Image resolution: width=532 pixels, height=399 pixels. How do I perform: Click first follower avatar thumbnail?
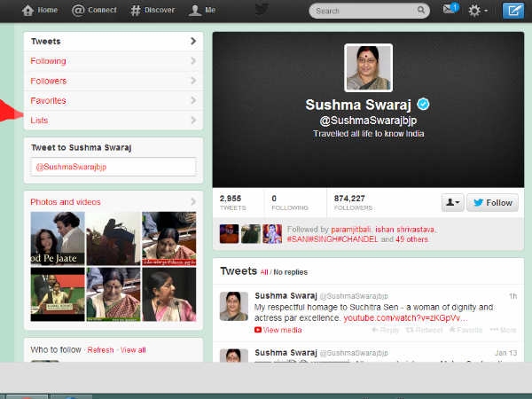tap(229, 234)
